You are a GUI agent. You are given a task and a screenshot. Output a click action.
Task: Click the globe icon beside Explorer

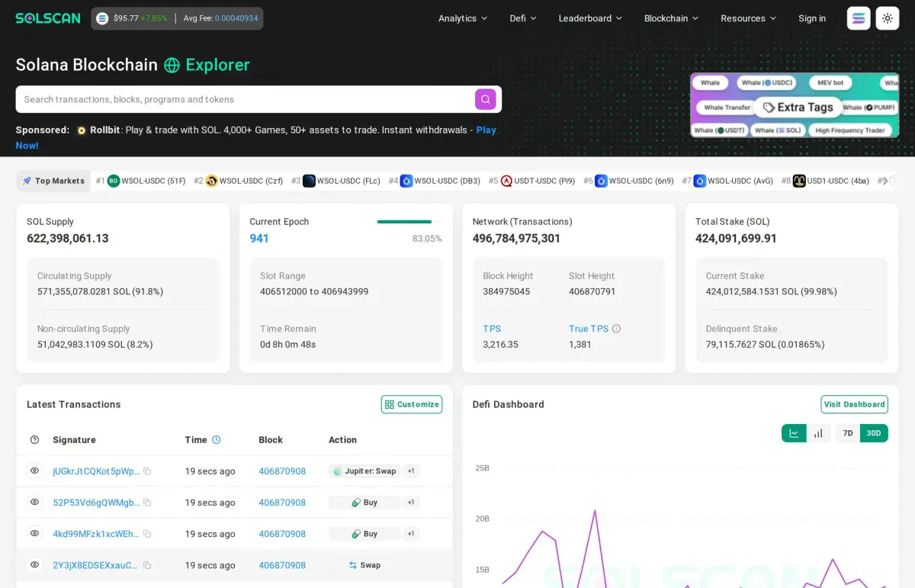pos(172,65)
